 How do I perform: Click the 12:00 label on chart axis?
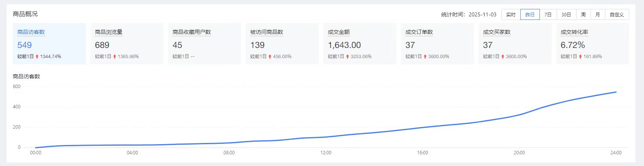(x=326, y=153)
